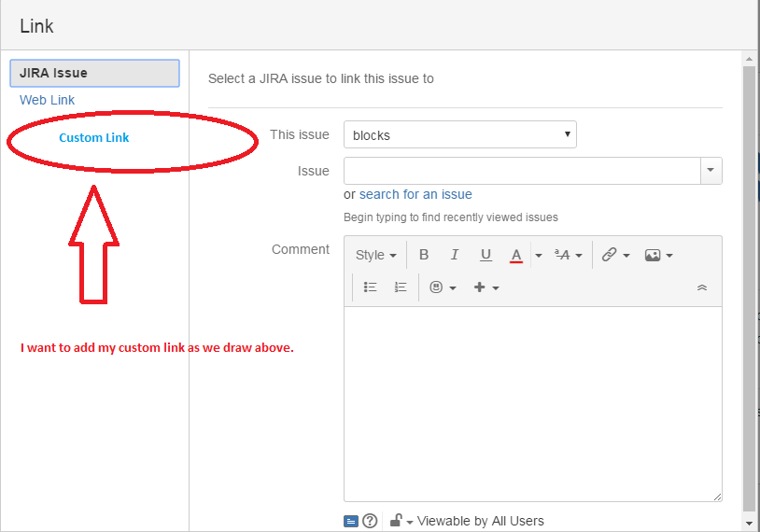This screenshot has width=760, height=532.
Task: Open more colors dropdown arrow
Action: coord(538,256)
